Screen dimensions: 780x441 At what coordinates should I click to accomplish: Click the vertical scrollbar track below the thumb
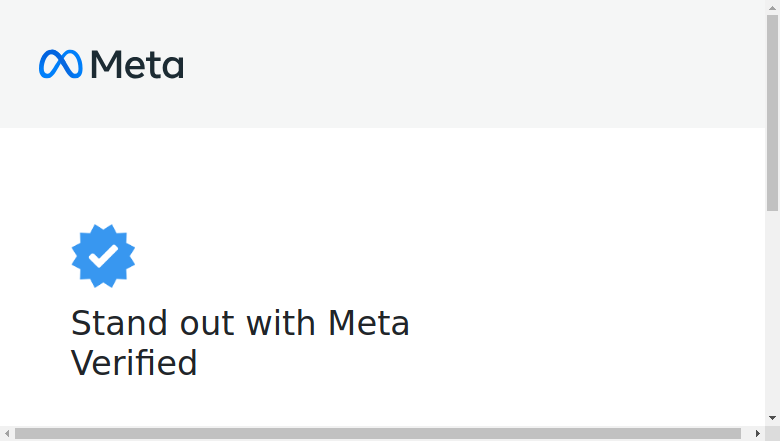772,311
